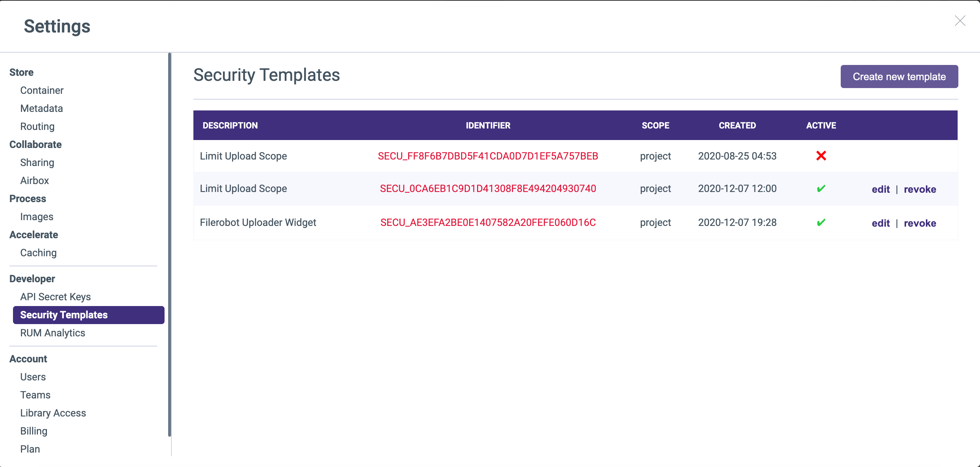Click identifier SECU_FF8F6B7DBD5F41CDA0D7D1EF5A757BEB
The height and width of the screenshot is (467, 980).
[x=487, y=156]
